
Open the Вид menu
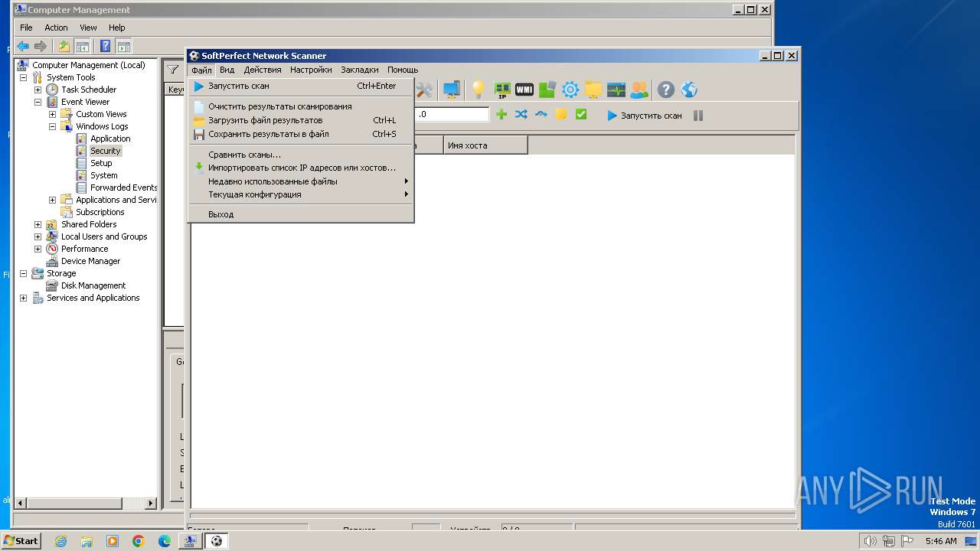227,70
